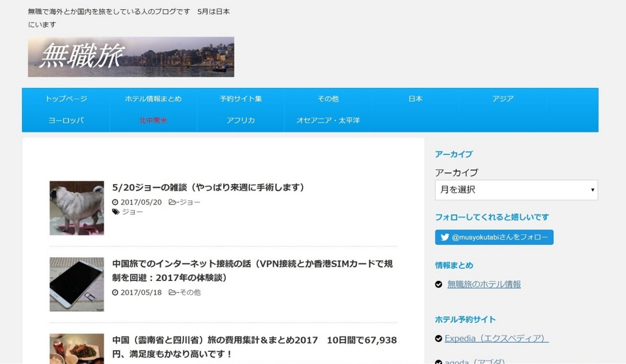Open post about 中国旅でのインターネット接続
This screenshot has height=364, width=626.
tap(252, 271)
